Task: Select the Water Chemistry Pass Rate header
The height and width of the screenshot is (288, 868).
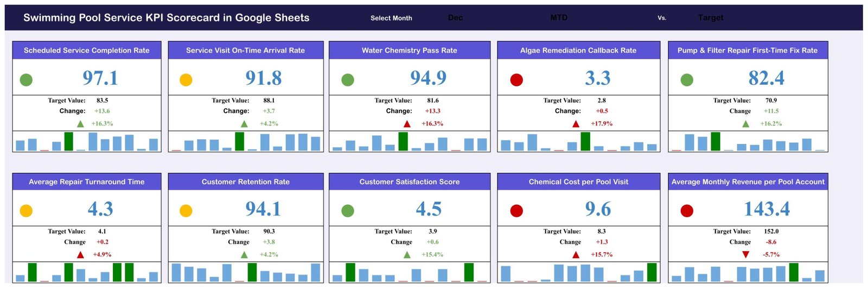Action: (x=410, y=51)
